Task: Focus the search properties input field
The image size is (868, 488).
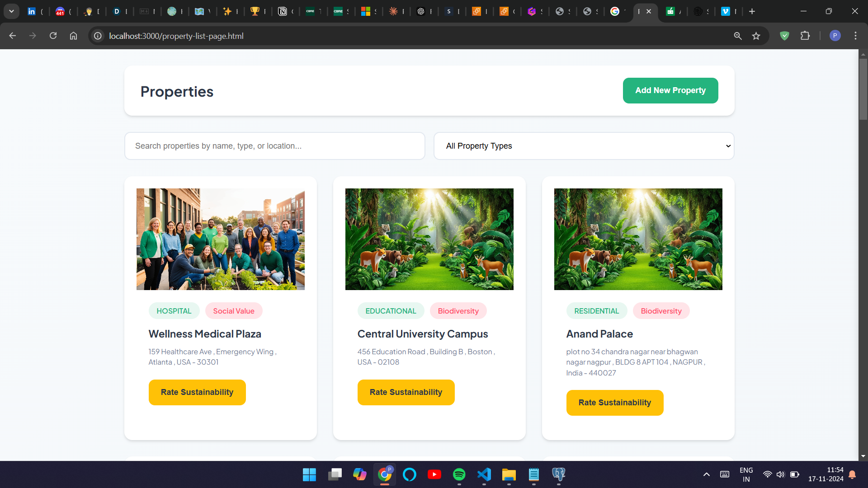Action: (x=274, y=146)
